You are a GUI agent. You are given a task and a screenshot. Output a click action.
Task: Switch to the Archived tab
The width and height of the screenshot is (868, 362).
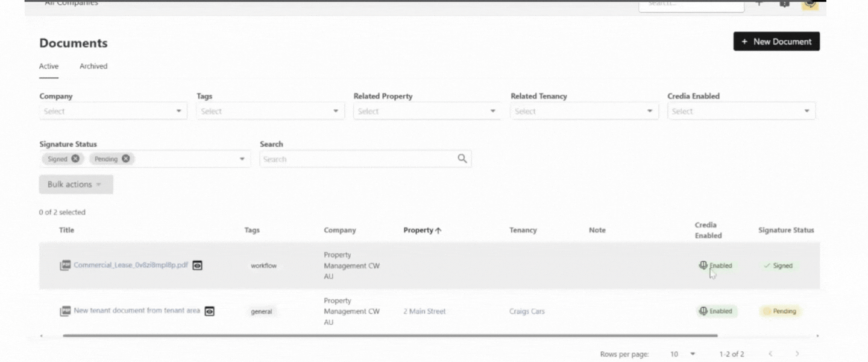[93, 66]
